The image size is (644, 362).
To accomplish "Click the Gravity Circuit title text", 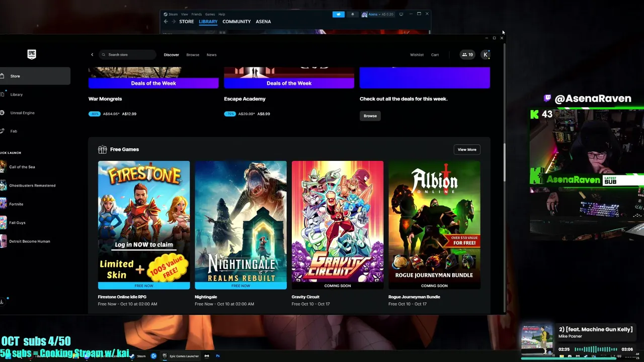I will point(305,297).
